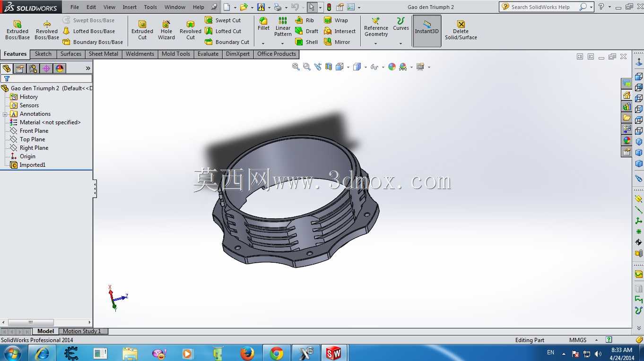
Task: Open the Windows Start button
Action: pyautogui.click(x=12, y=353)
